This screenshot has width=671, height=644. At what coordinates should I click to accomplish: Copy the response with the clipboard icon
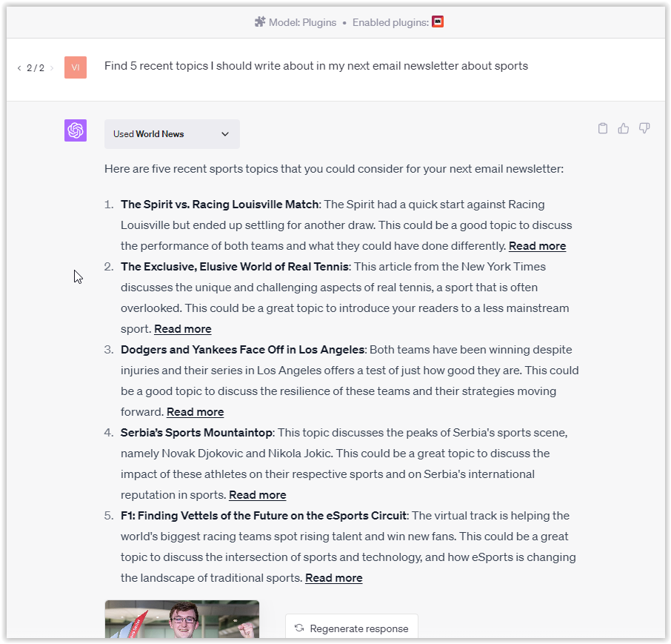603,128
